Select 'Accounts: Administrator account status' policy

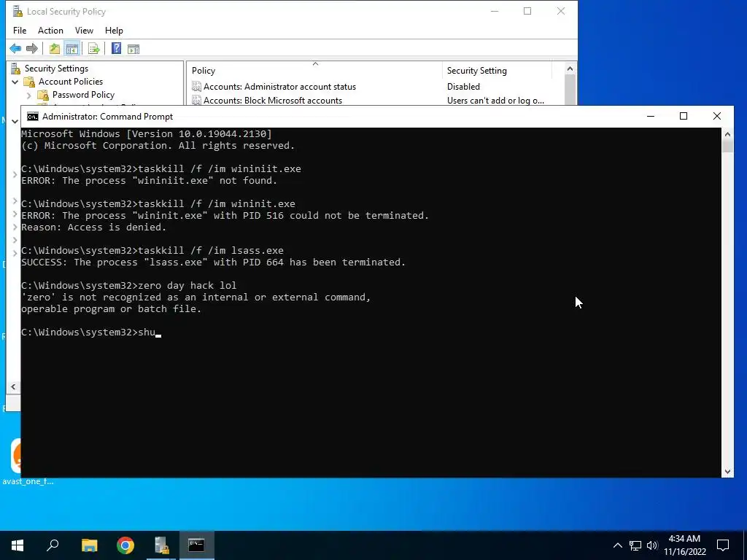(279, 87)
